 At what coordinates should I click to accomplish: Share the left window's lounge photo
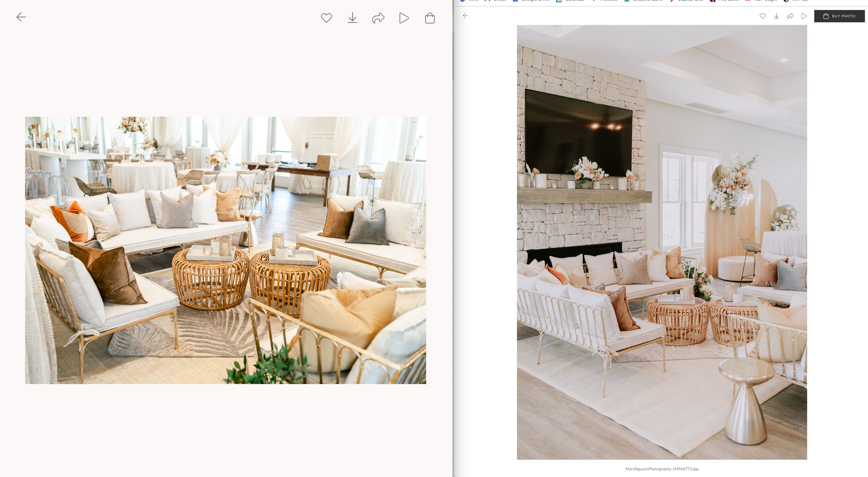378,18
